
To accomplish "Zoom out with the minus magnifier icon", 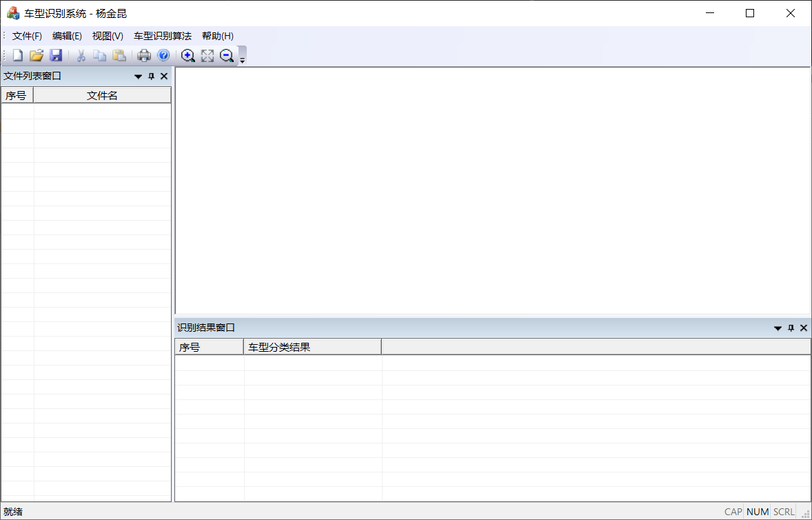I will point(226,55).
